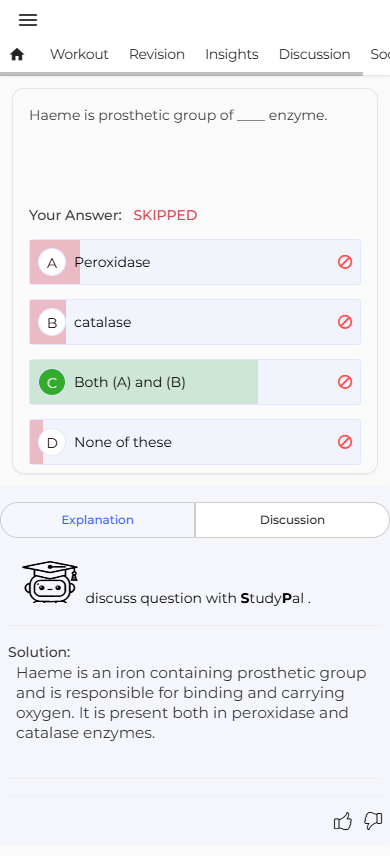
Task: Open the Discussion tab in top navigation
Action: 314,54
